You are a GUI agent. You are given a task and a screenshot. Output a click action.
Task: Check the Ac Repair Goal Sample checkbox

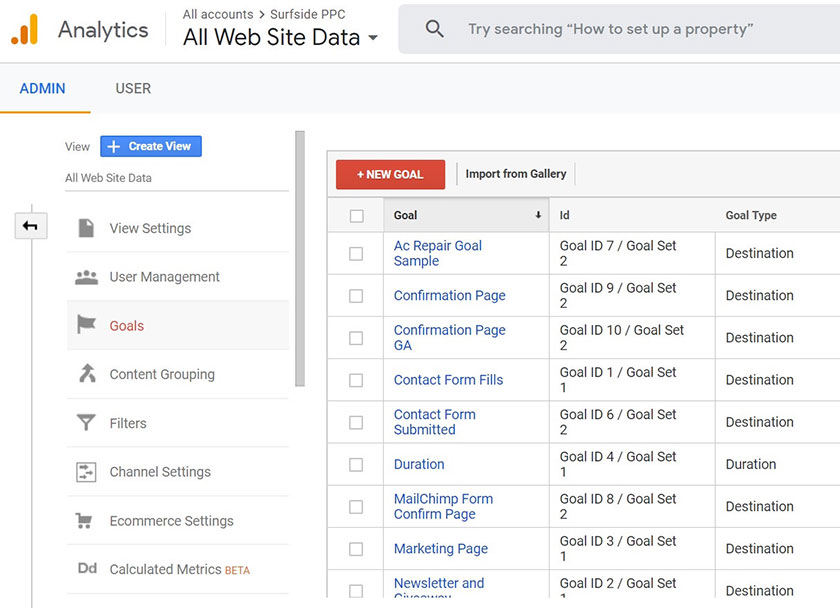(x=356, y=254)
